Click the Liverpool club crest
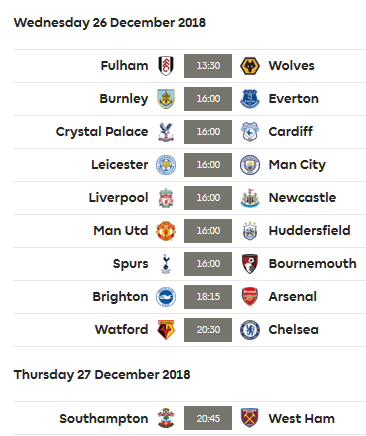 pyautogui.click(x=166, y=198)
